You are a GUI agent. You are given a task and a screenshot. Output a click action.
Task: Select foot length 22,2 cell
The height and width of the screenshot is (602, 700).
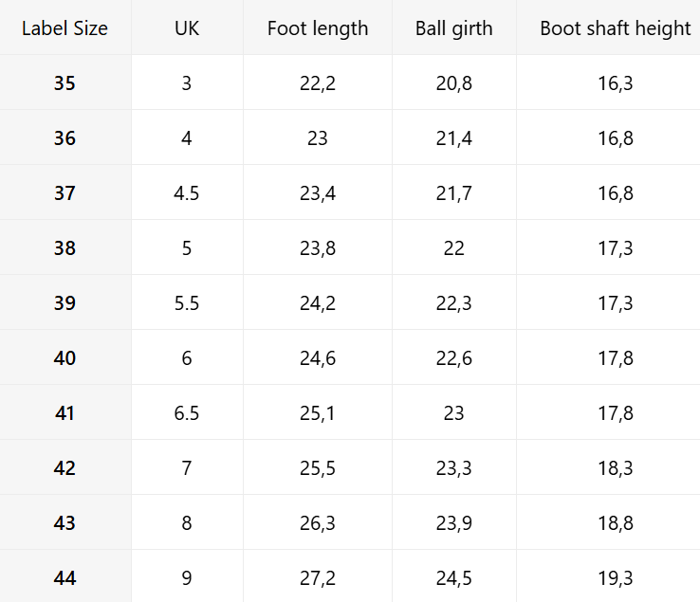coord(318,83)
